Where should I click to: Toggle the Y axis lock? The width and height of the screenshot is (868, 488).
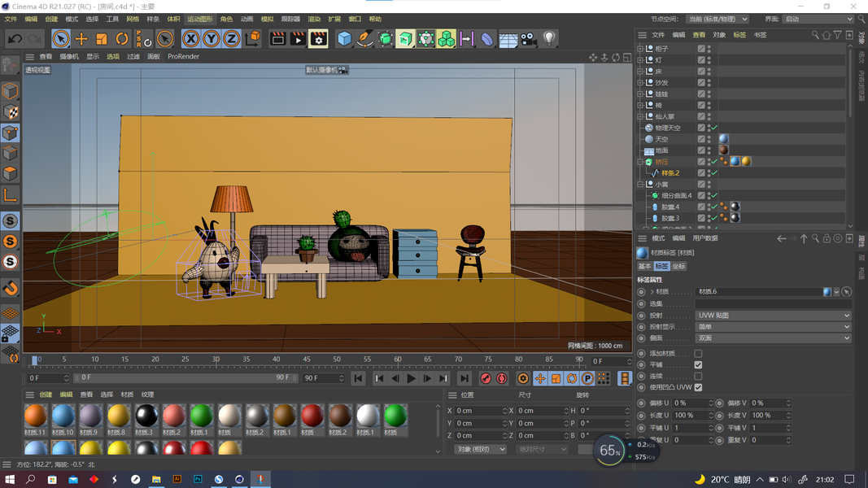point(211,39)
